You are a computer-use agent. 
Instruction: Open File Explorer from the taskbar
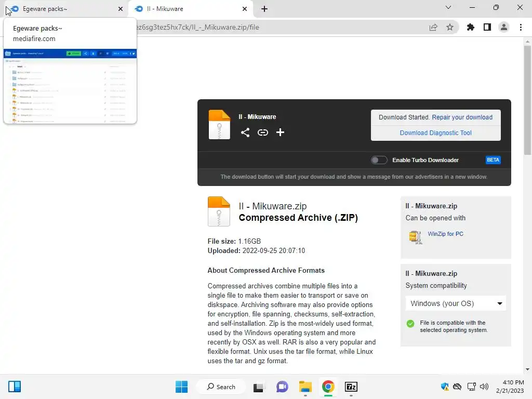[305, 387]
